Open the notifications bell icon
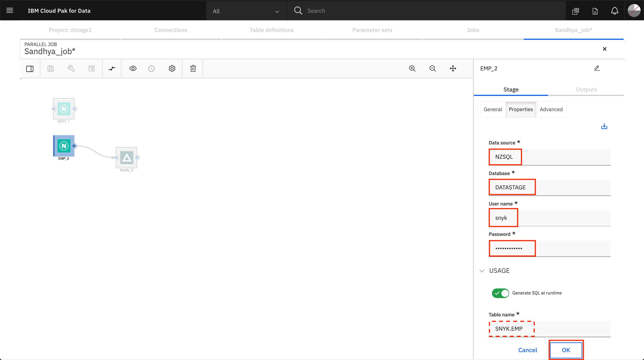The image size is (644, 360). tap(615, 11)
